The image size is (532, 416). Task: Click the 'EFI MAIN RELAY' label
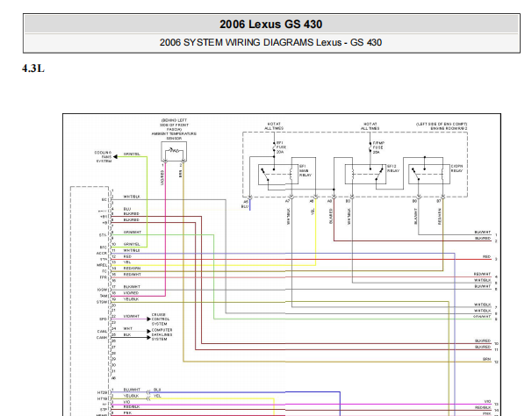305,170
